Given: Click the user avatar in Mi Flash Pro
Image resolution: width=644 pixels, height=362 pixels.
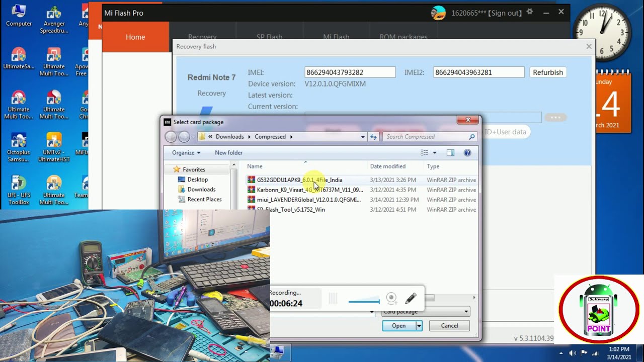Looking at the screenshot, I should point(438,13).
